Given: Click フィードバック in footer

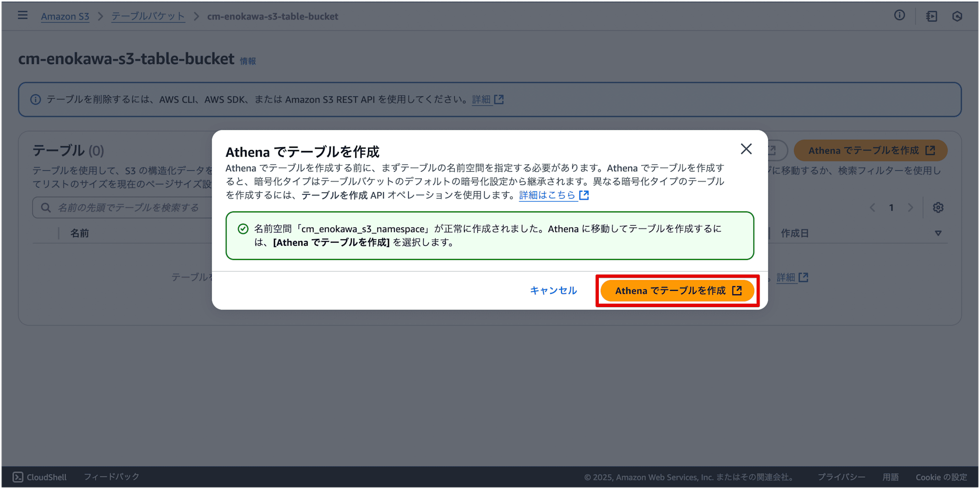Looking at the screenshot, I should (111, 477).
